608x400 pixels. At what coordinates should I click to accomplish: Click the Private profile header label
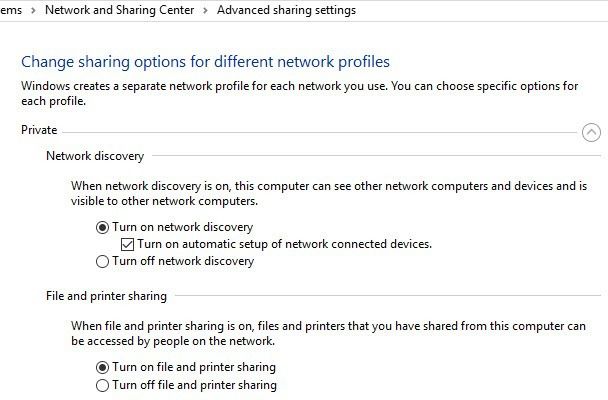coord(39,130)
